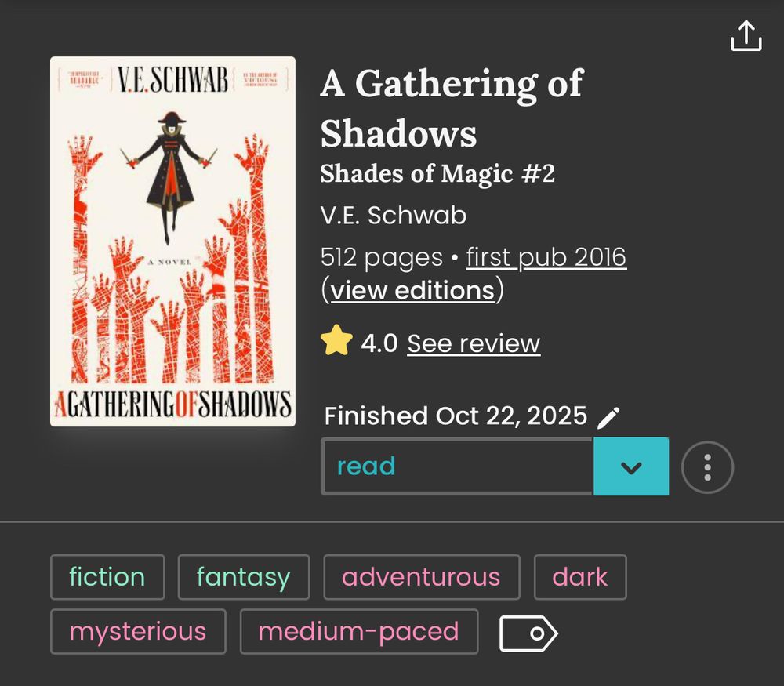Click the book cover thumbnail
784x686 pixels.
[172, 241]
